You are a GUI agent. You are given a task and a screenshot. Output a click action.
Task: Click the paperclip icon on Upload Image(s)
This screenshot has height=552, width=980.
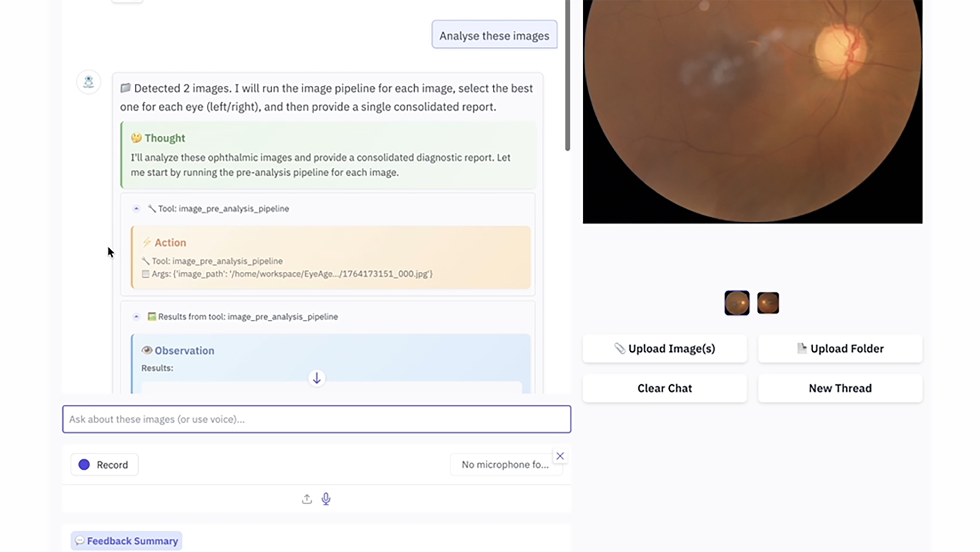[621, 348]
